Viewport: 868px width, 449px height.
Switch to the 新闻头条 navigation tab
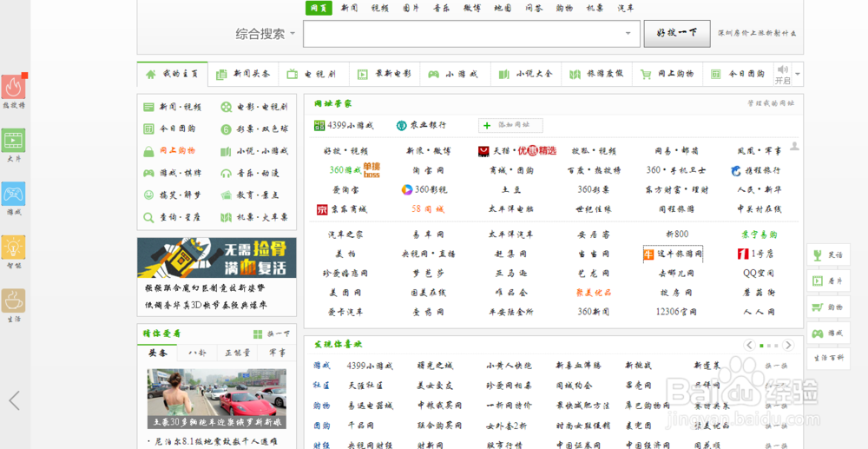pos(243,74)
